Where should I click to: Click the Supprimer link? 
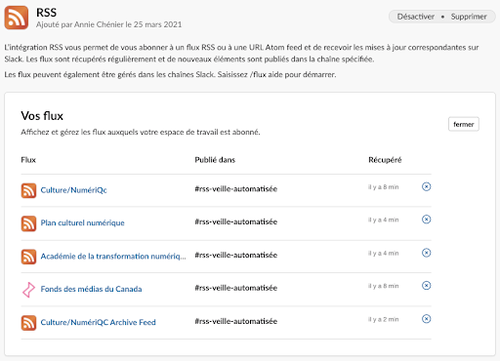tap(469, 17)
